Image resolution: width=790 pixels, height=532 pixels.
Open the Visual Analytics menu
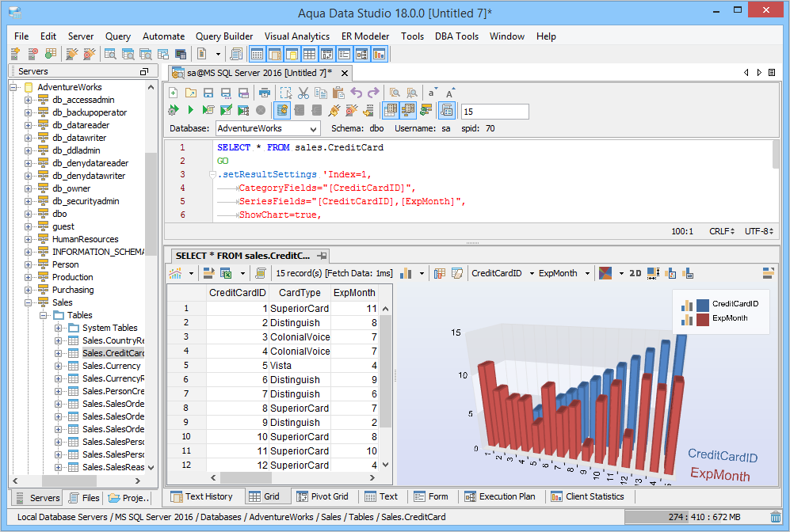click(x=297, y=36)
